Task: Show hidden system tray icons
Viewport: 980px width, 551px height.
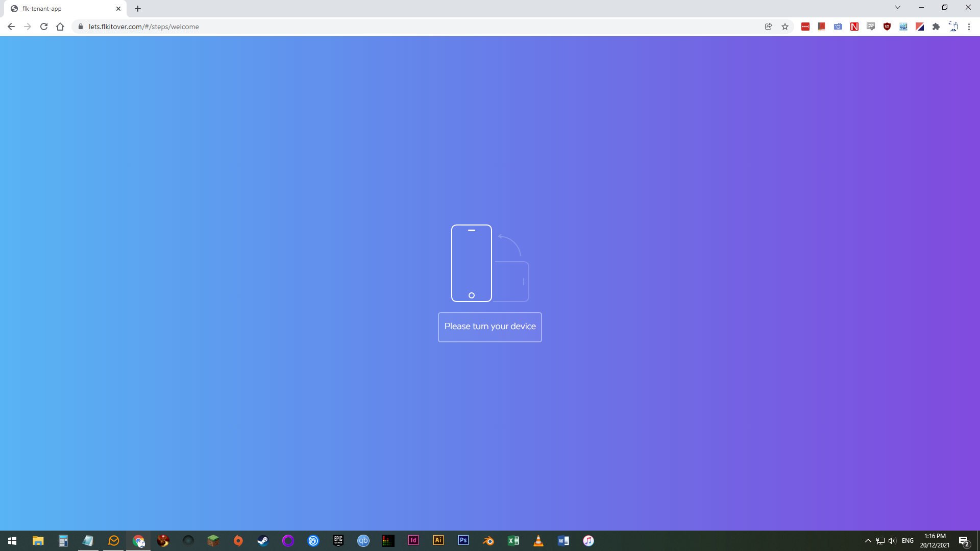Action: (868, 541)
